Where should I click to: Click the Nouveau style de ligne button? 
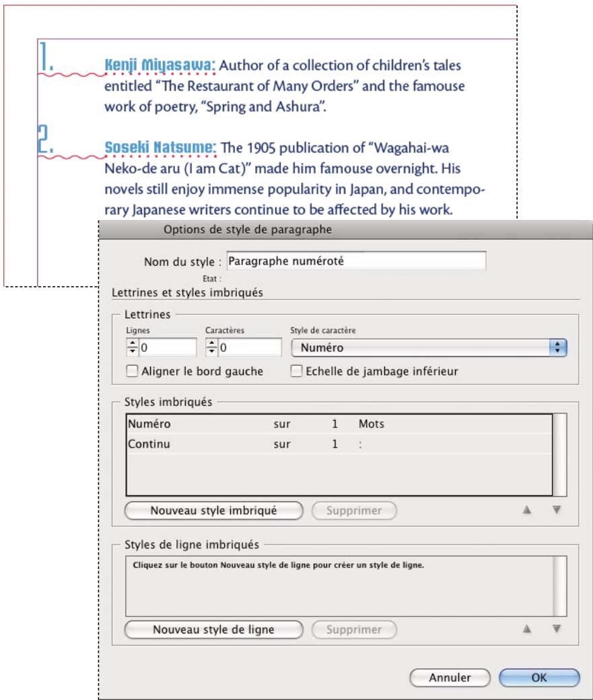point(214,629)
